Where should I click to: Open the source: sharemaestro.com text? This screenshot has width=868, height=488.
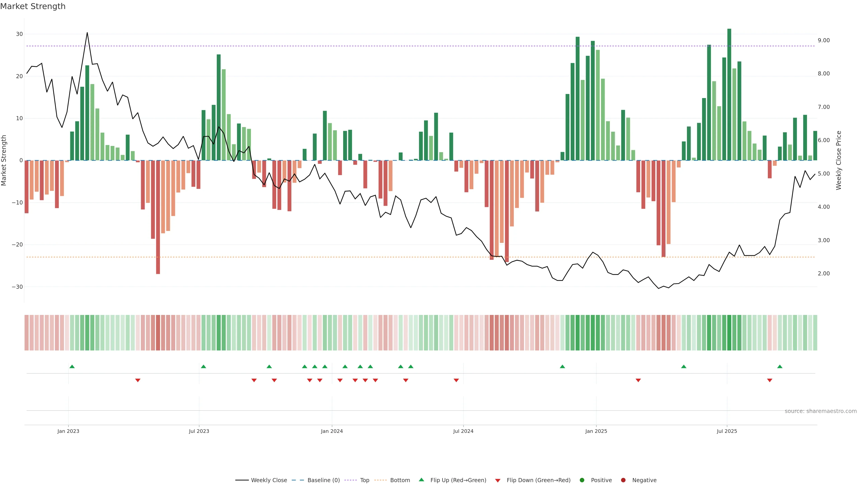pyautogui.click(x=821, y=411)
